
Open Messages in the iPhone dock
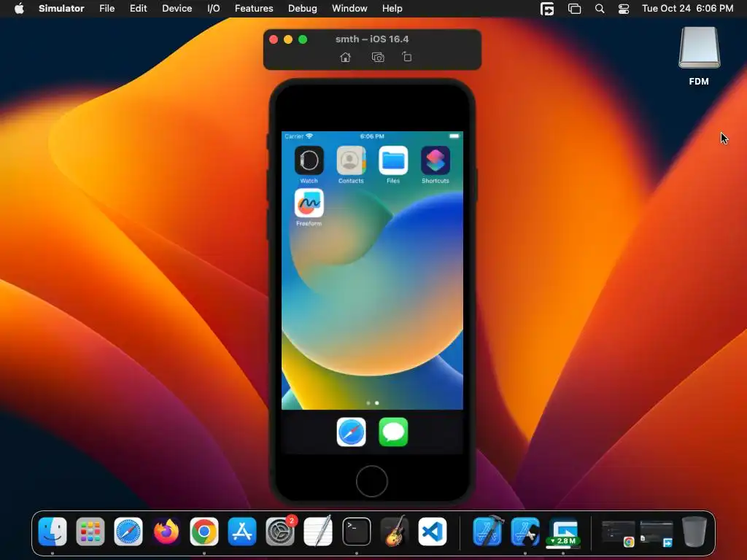(x=393, y=432)
